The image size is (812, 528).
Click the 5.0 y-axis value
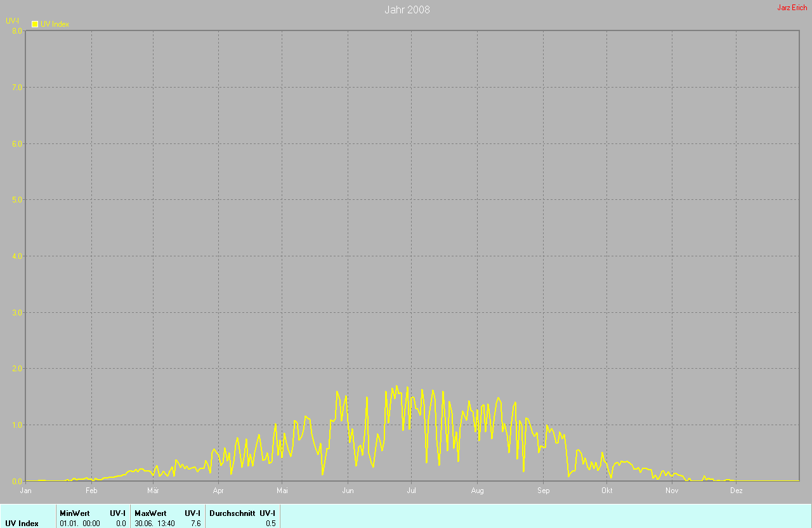coord(17,199)
